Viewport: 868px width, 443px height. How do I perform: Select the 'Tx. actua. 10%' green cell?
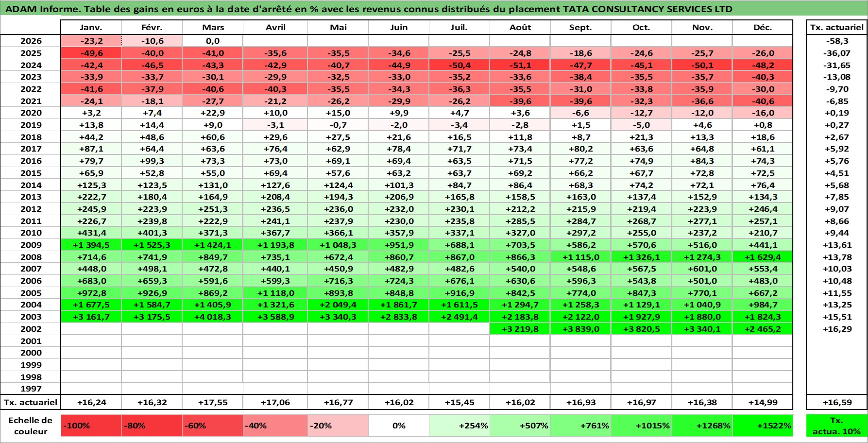tap(836, 426)
